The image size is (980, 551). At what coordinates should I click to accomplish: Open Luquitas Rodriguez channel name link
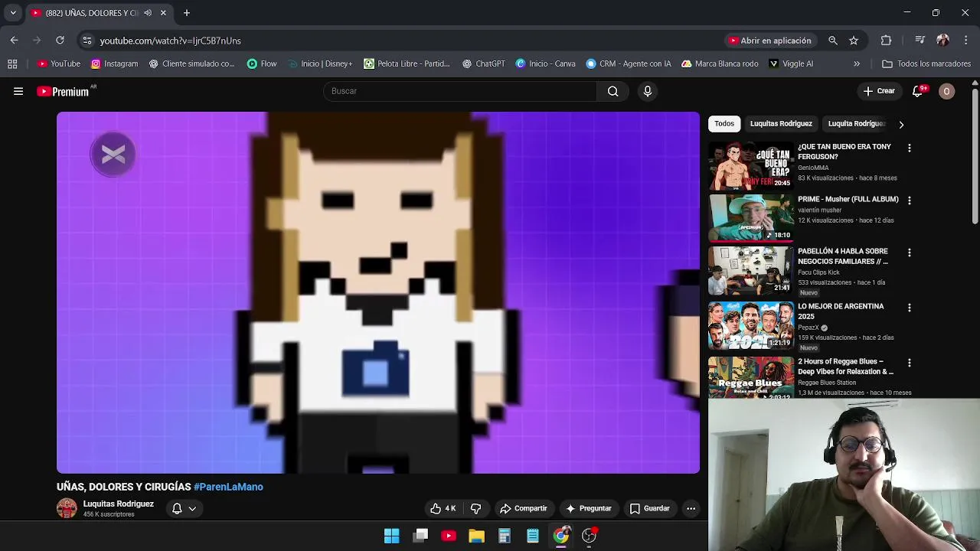pos(118,504)
